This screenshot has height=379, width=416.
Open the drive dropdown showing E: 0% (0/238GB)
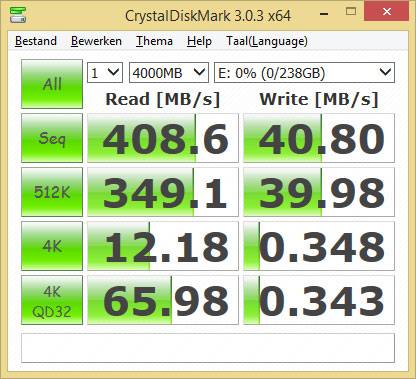(304, 72)
